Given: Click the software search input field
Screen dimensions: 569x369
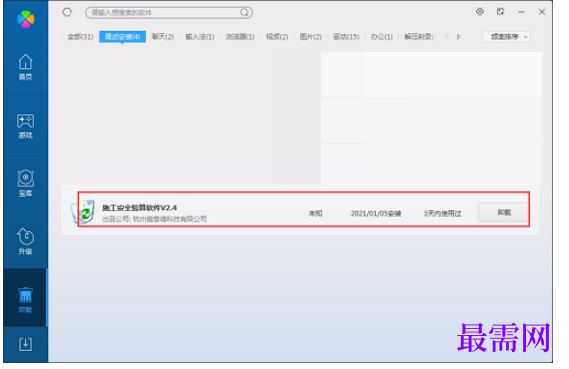Looking at the screenshot, I should pyautogui.click(x=169, y=13).
